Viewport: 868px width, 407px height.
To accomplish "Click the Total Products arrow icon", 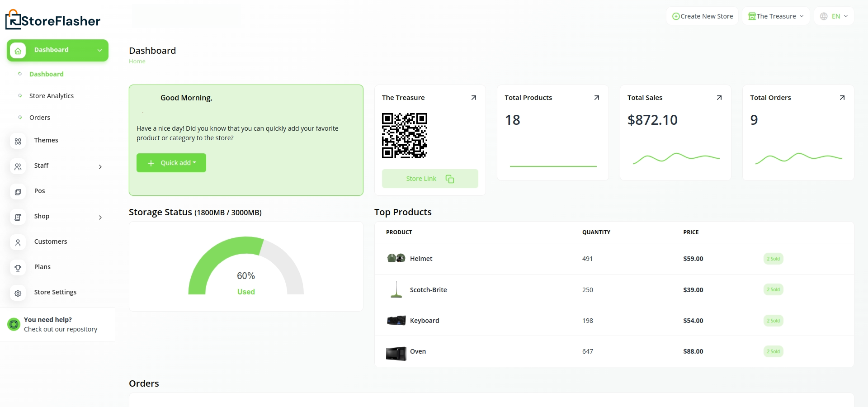I will 596,98.
